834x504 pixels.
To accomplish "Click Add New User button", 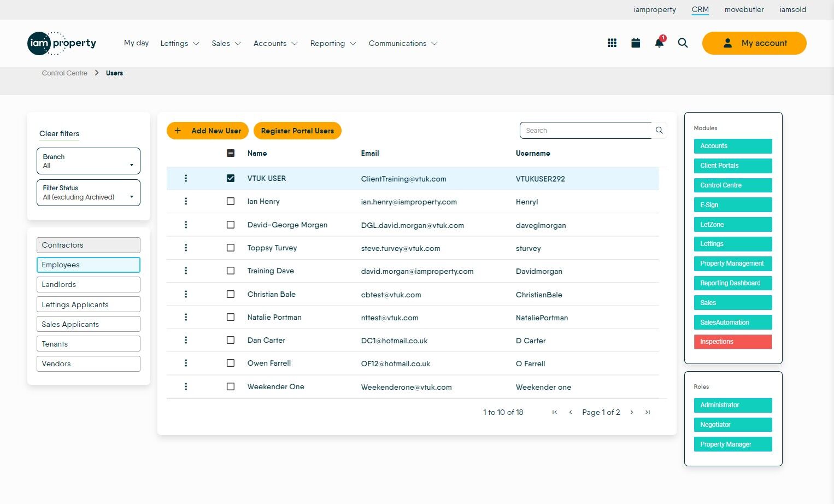I will coord(208,131).
